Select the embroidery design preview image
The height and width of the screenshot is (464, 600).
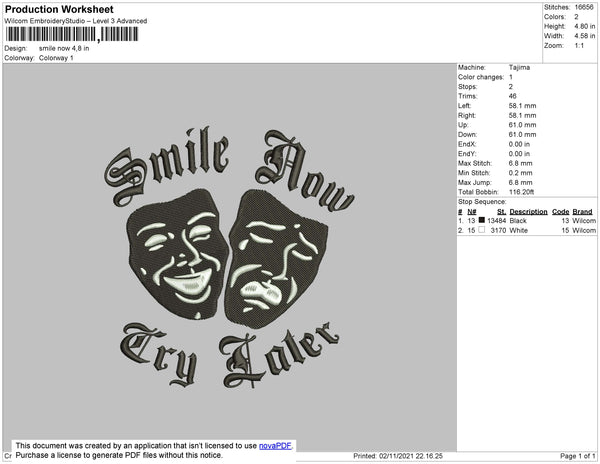coord(230,257)
